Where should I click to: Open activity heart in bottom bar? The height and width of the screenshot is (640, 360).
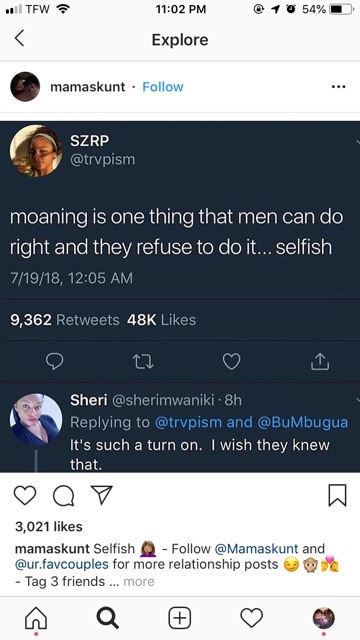(x=251, y=617)
